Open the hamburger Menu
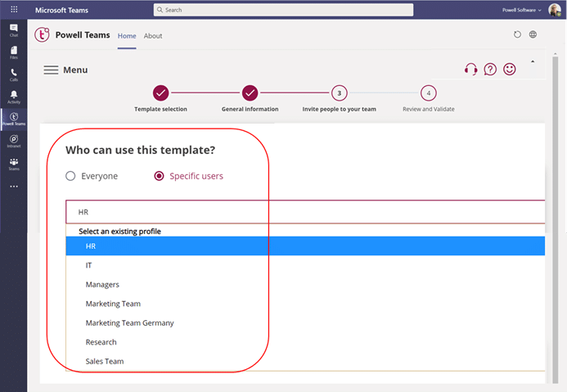567x392 pixels. point(51,70)
